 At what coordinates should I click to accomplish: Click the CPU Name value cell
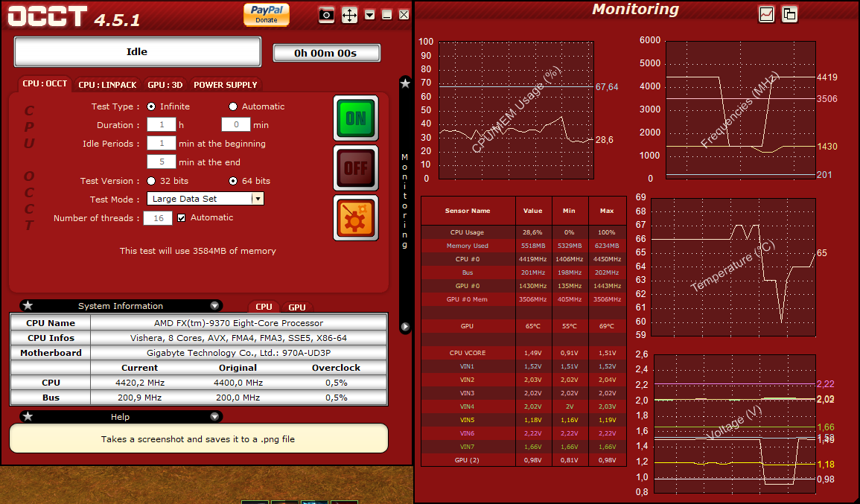point(238,323)
